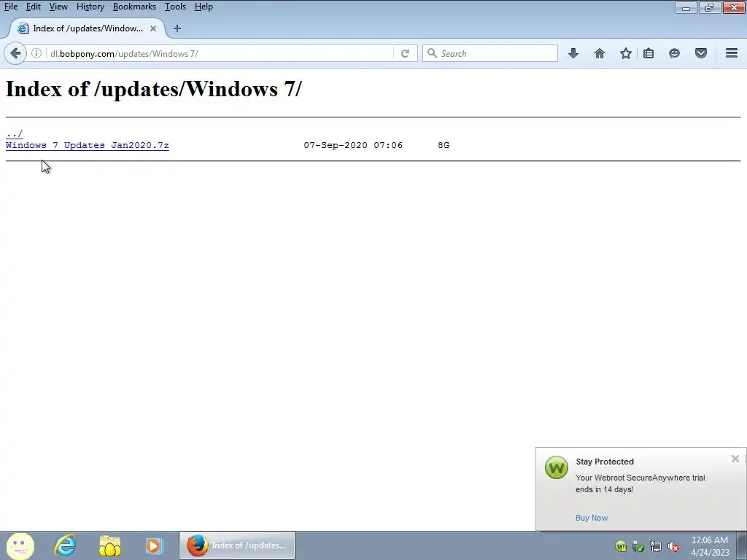Open a new tab with plus button
747x560 pixels.
177,28
